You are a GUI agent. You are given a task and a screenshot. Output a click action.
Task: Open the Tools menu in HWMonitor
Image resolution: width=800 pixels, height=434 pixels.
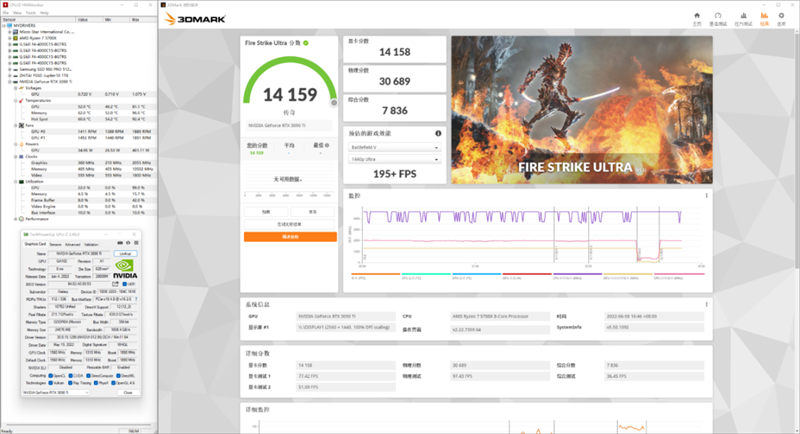[30, 12]
